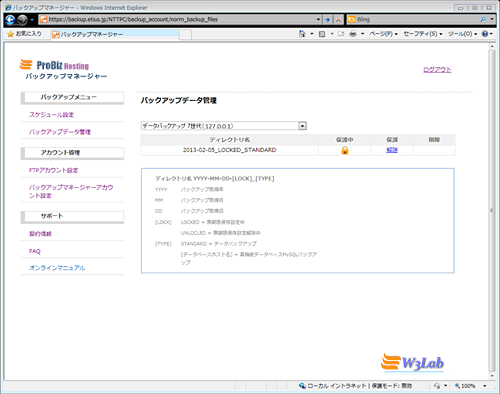Open the 100% zoom level control
Screen dimensions: 500x394
tap(465, 386)
